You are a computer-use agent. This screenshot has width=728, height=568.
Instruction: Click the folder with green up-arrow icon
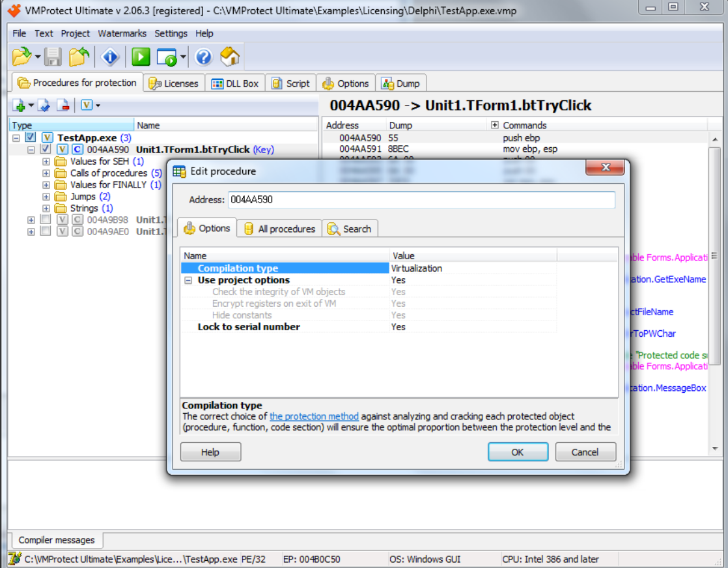point(79,57)
